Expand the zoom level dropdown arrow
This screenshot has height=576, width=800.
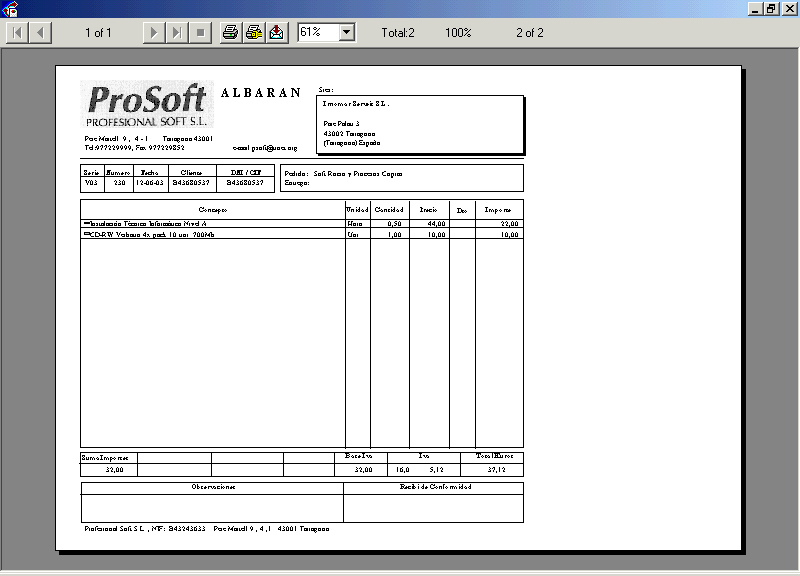pyautogui.click(x=347, y=33)
